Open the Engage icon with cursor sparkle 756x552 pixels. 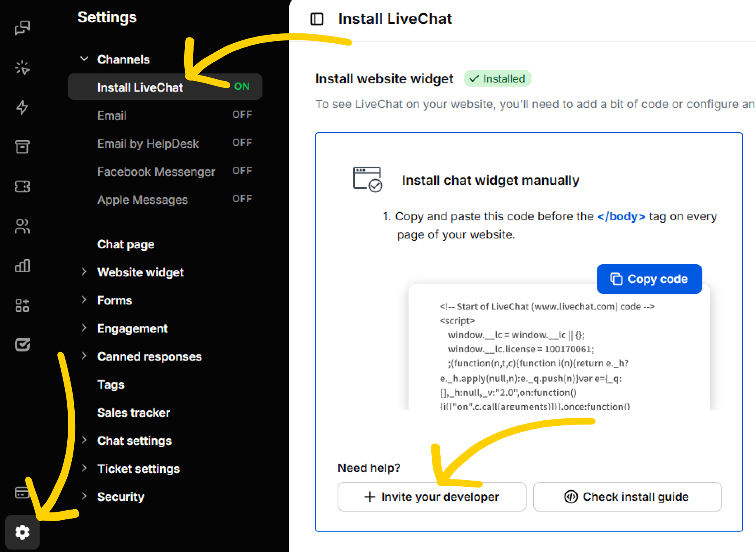(22, 68)
